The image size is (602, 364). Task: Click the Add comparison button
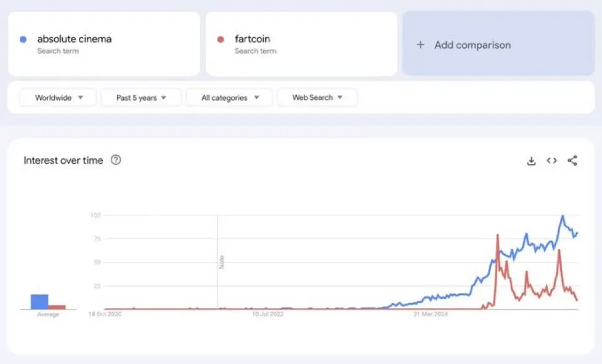pos(473,45)
